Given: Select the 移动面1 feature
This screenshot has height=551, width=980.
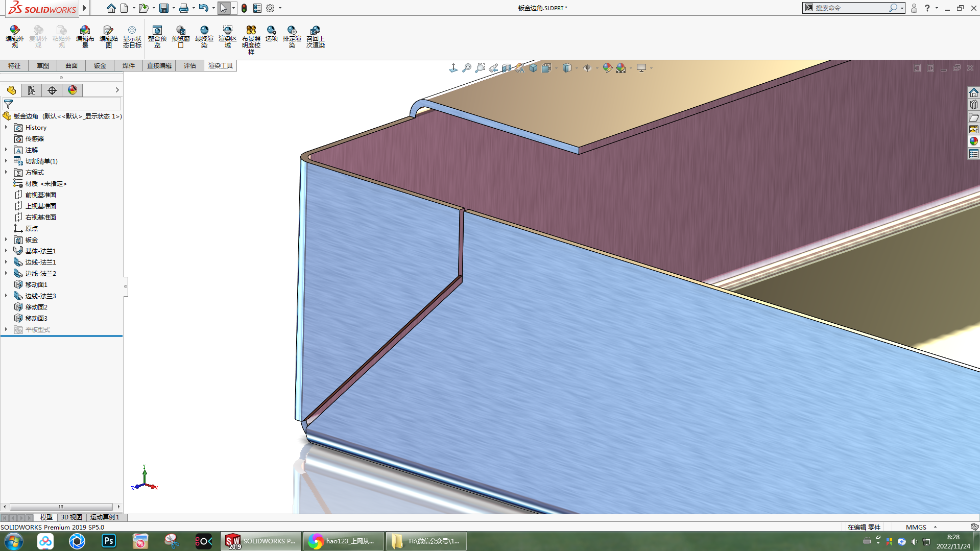Looking at the screenshot, I should [x=36, y=284].
